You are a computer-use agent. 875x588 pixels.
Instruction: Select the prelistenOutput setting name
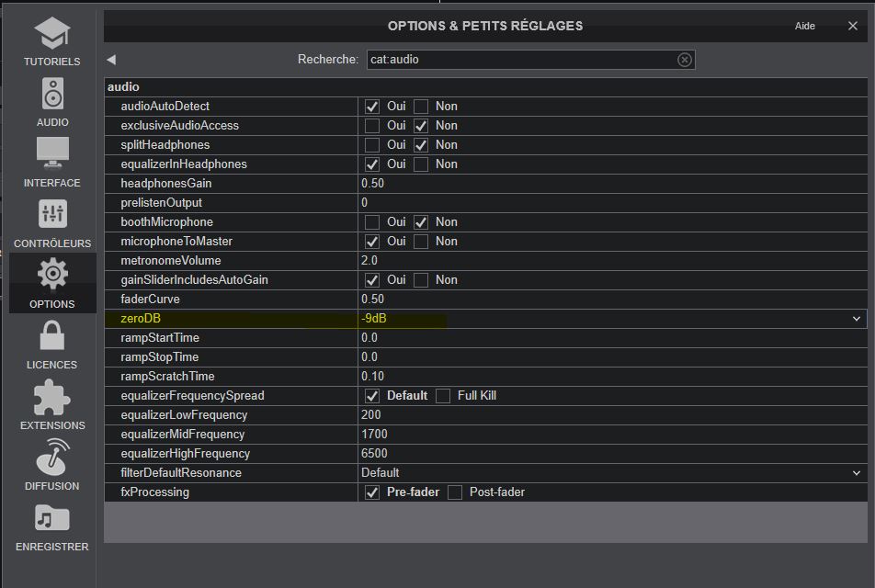pyautogui.click(x=161, y=203)
